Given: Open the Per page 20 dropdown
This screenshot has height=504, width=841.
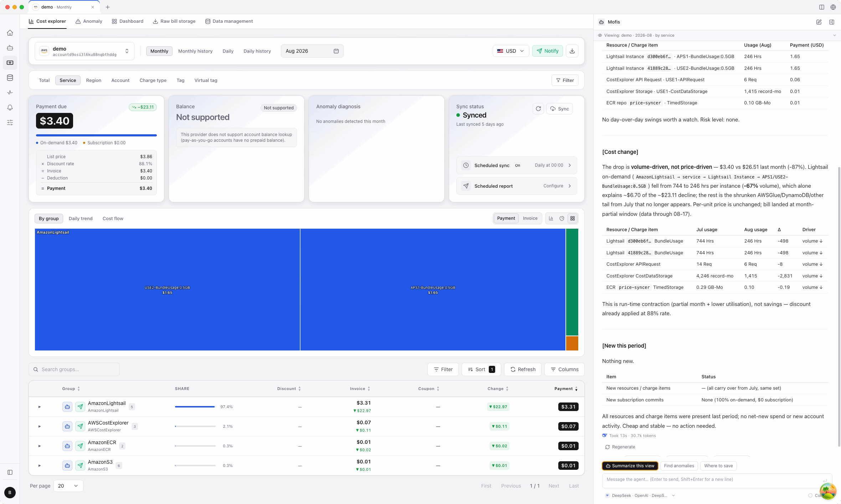Looking at the screenshot, I should (x=68, y=486).
